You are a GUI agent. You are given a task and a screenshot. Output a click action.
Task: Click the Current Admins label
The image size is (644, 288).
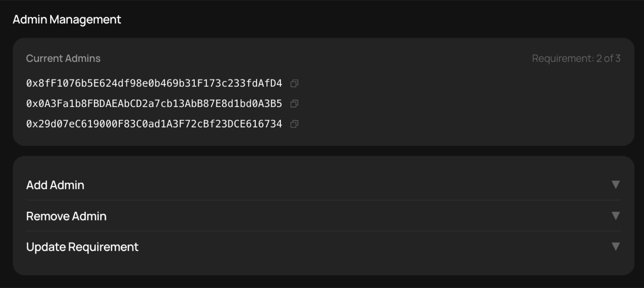[63, 59]
